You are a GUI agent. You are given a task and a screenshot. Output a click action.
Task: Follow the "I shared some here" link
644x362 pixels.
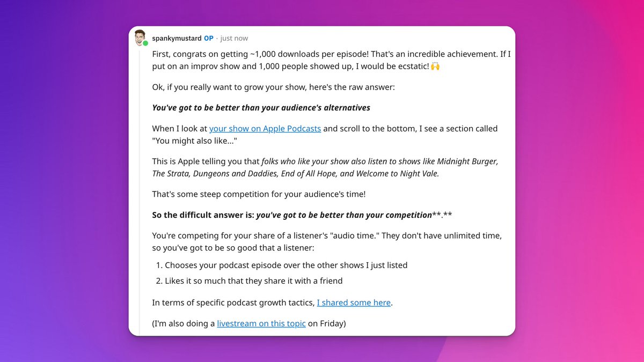coord(354,302)
